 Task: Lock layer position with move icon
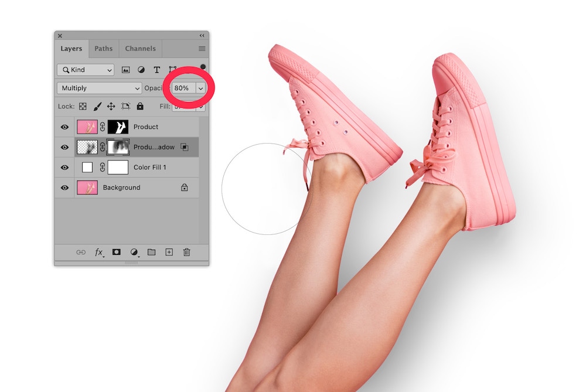pos(111,106)
